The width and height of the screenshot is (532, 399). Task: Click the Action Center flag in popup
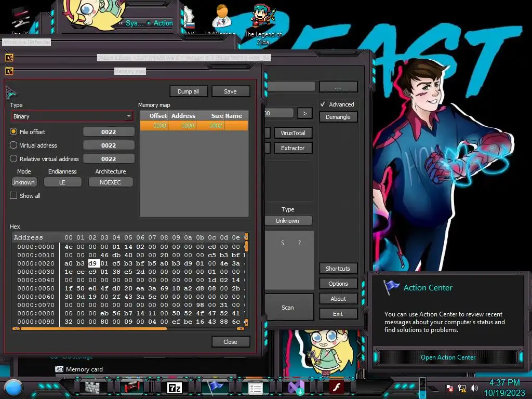391,288
